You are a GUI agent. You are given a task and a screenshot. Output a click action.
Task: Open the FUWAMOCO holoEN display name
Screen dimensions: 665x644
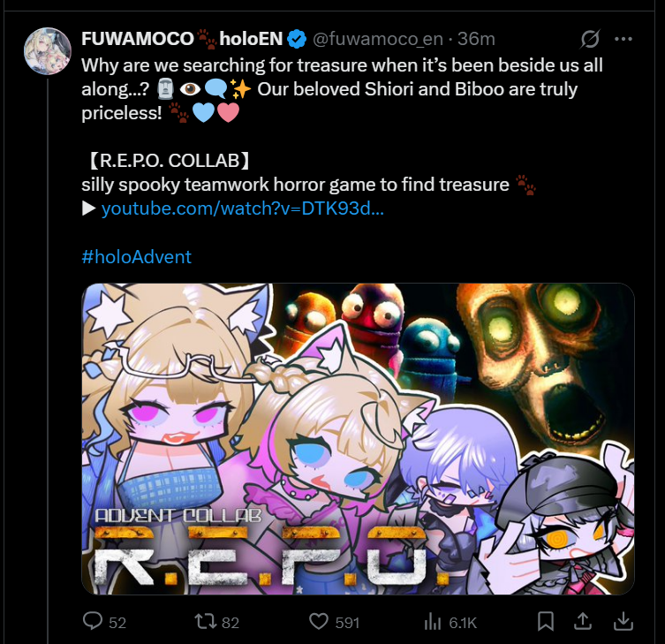coord(182,39)
